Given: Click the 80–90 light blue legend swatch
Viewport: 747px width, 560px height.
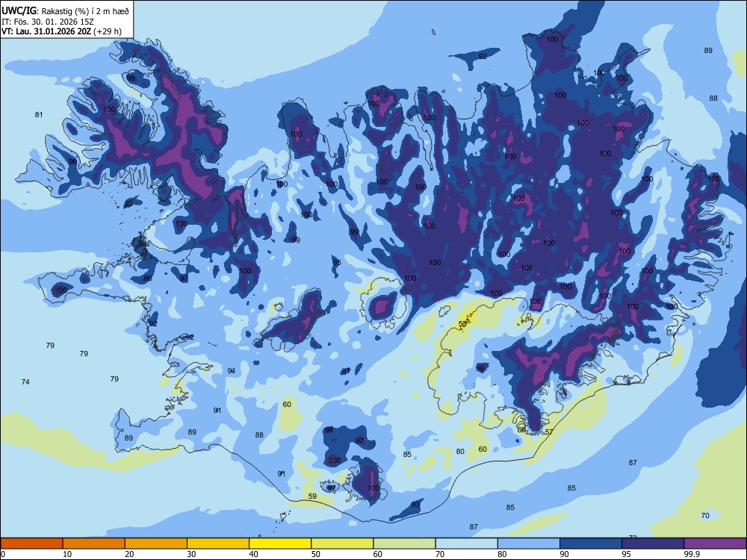Looking at the screenshot, I should [x=529, y=544].
